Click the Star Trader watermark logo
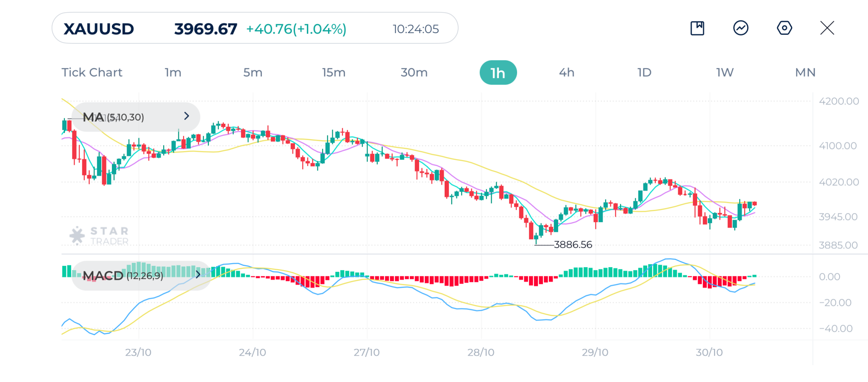 pos(99,236)
